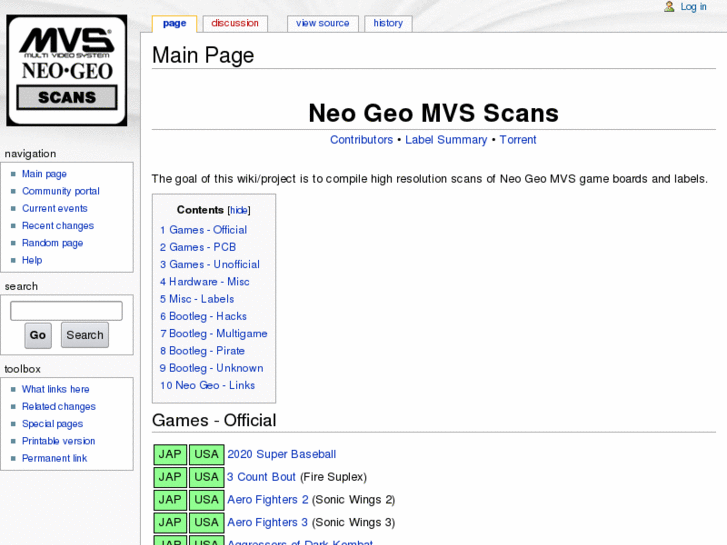Open Special pages link

coord(52,424)
